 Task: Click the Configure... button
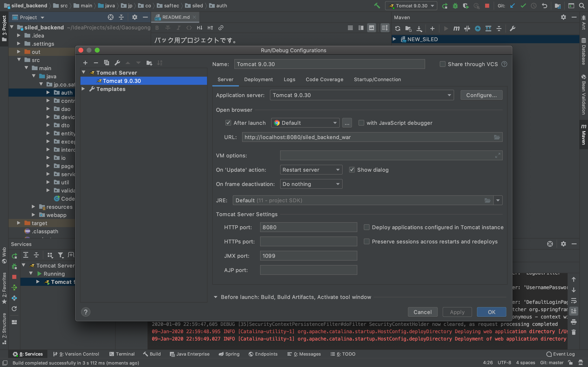(481, 95)
